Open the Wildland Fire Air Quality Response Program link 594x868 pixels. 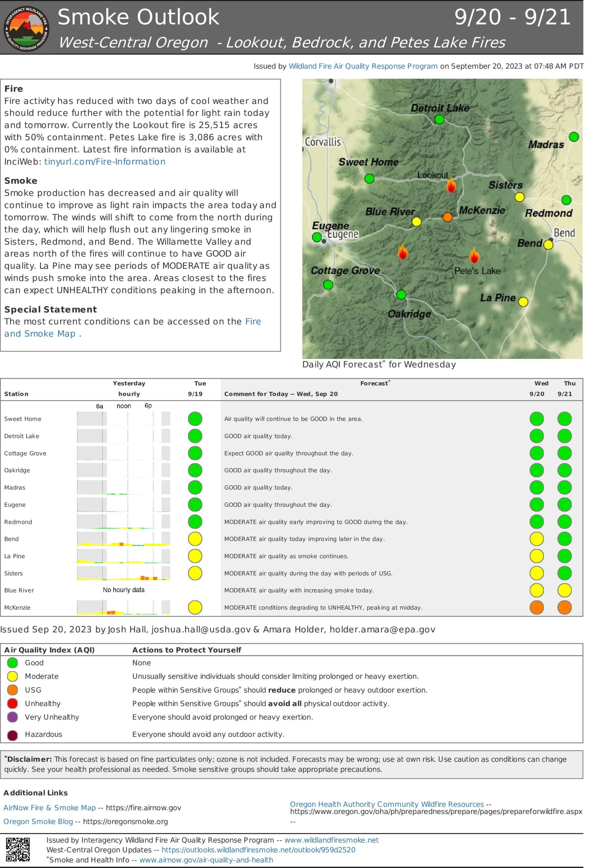pyautogui.click(x=363, y=66)
